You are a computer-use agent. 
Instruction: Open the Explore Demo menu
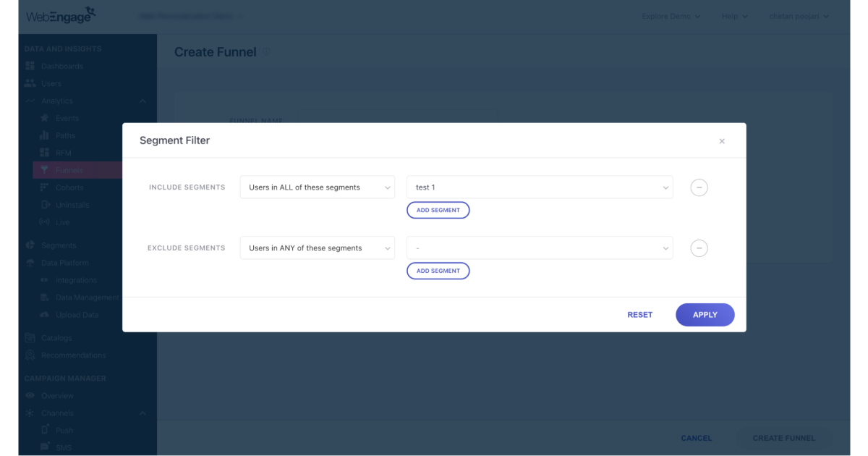(671, 16)
